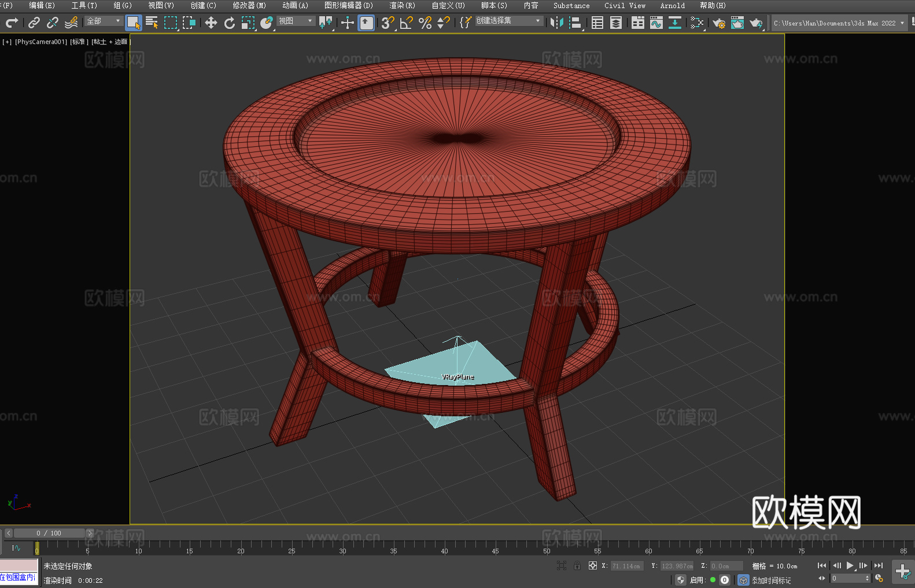Click the Mirror tool icon
Image resolution: width=915 pixels, height=588 pixels.
(557, 23)
